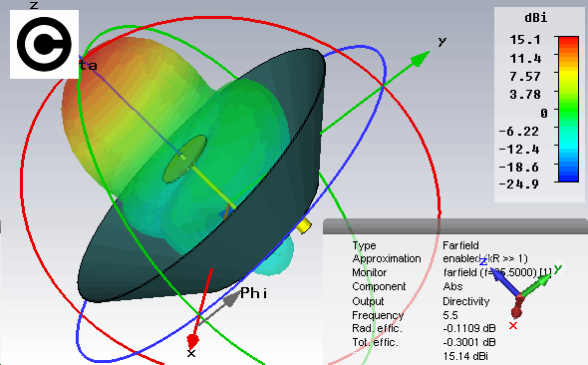Click the 15.1 dBi scale label
Screen dimensions: 588x365
[x=525, y=39]
